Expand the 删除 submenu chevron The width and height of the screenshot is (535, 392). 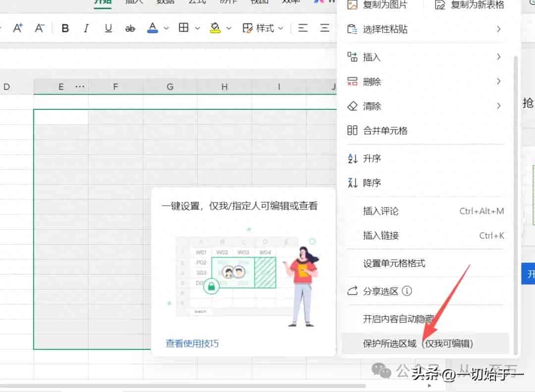tap(499, 81)
